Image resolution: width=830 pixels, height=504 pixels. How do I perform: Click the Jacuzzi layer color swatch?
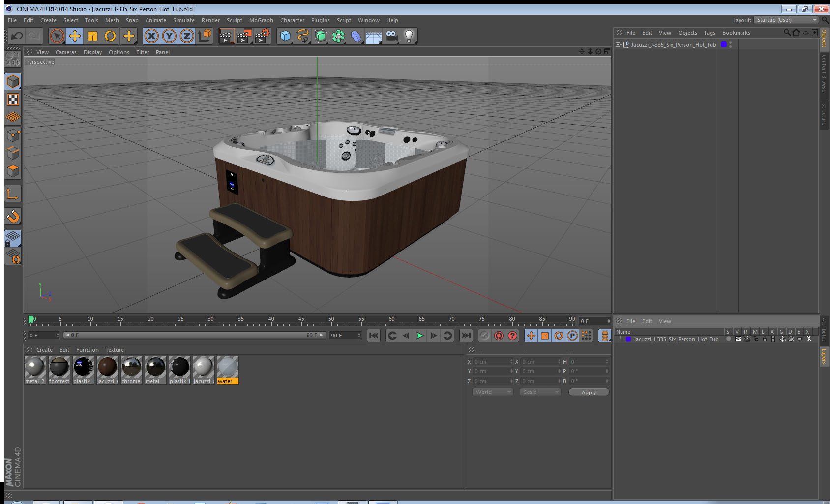(x=628, y=339)
